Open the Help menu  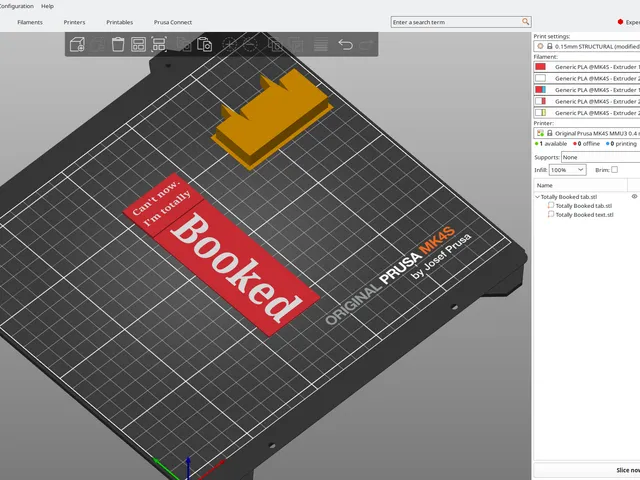coord(47,6)
